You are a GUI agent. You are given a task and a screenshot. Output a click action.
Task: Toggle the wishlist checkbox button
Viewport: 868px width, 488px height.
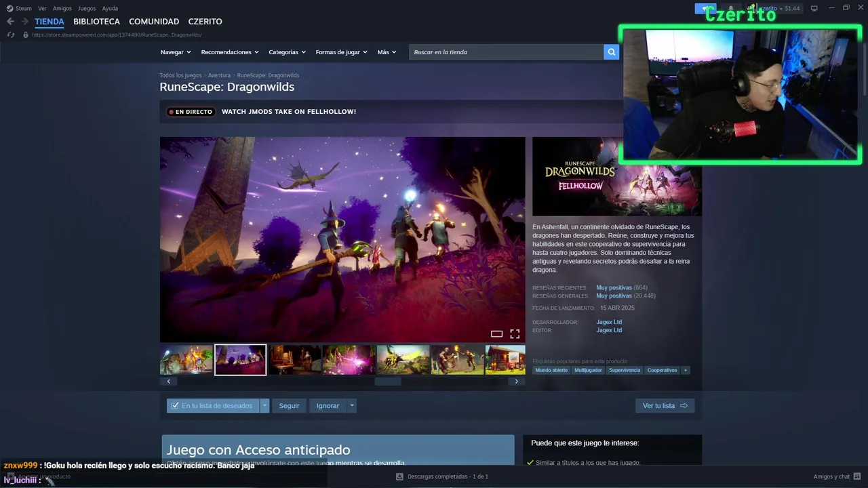pyautogui.click(x=213, y=405)
